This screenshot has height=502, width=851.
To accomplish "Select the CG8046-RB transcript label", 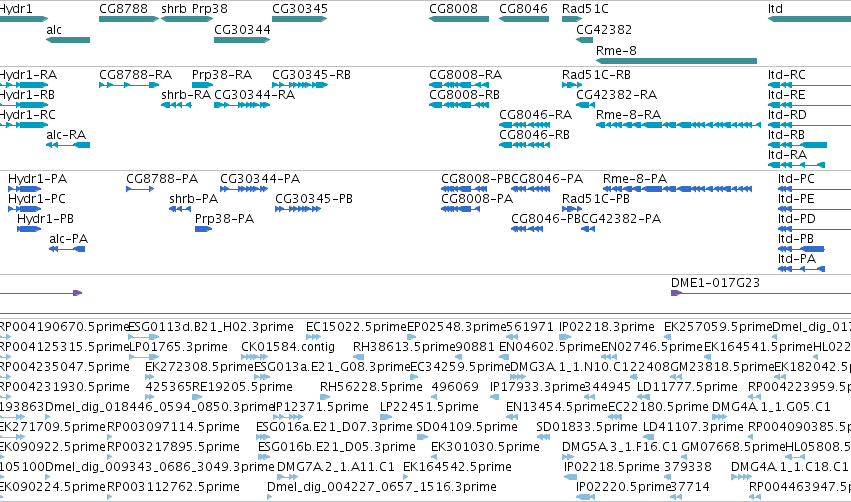I will point(534,135).
